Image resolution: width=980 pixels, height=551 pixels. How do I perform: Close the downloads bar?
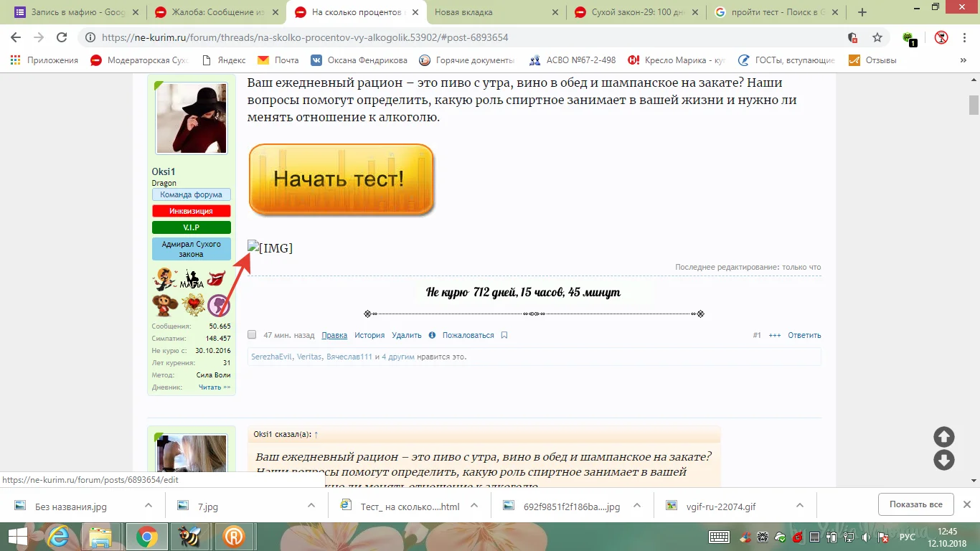pyautogui.click(x=967, y=505)
